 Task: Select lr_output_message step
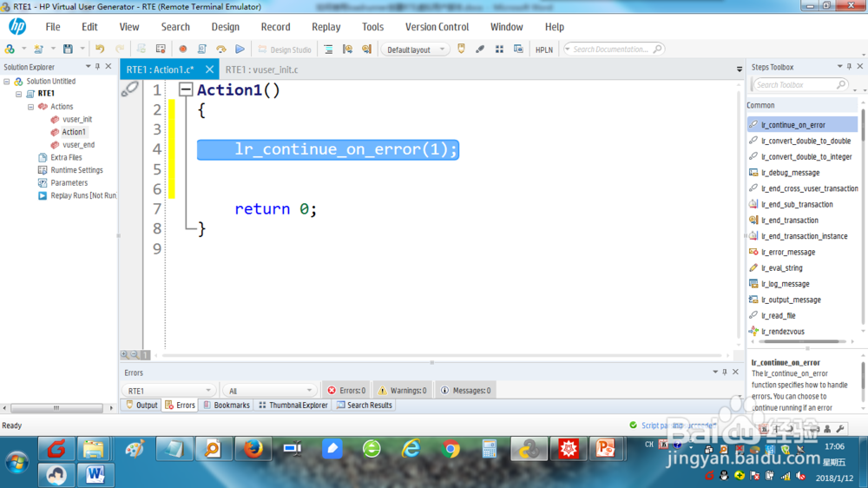[x=791, y=300]
